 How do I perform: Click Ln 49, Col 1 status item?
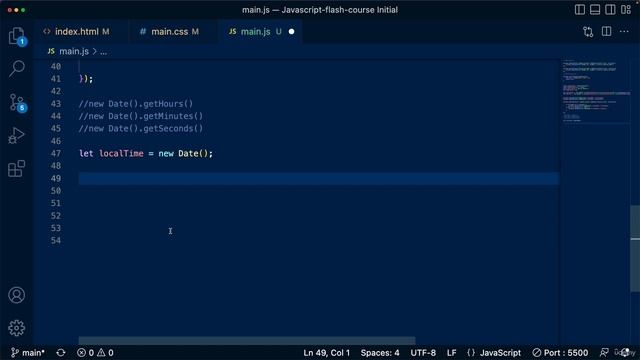pyautogui.click(x=326, y=353)
